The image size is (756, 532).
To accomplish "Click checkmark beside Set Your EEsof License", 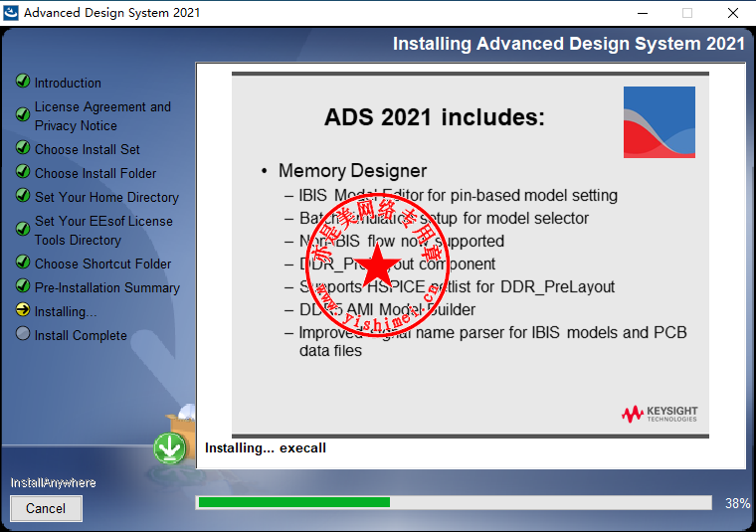I will tap(23, 229).
